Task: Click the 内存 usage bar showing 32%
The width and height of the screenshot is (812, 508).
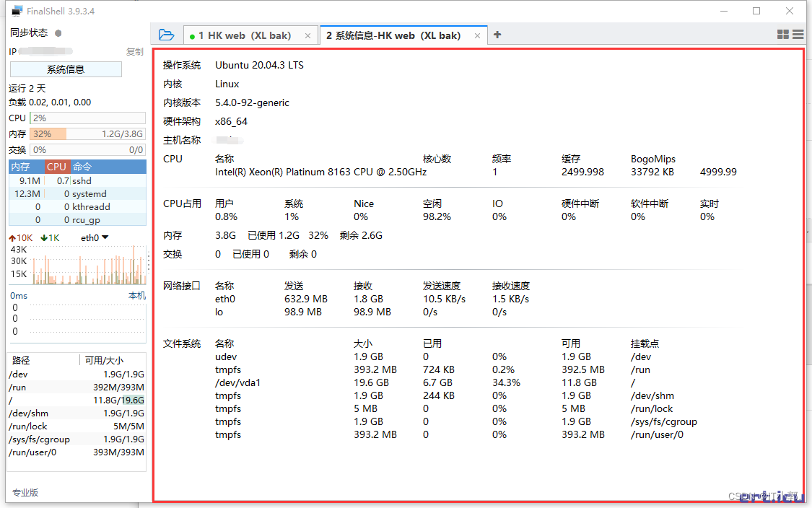Action: tap(87, 134)
